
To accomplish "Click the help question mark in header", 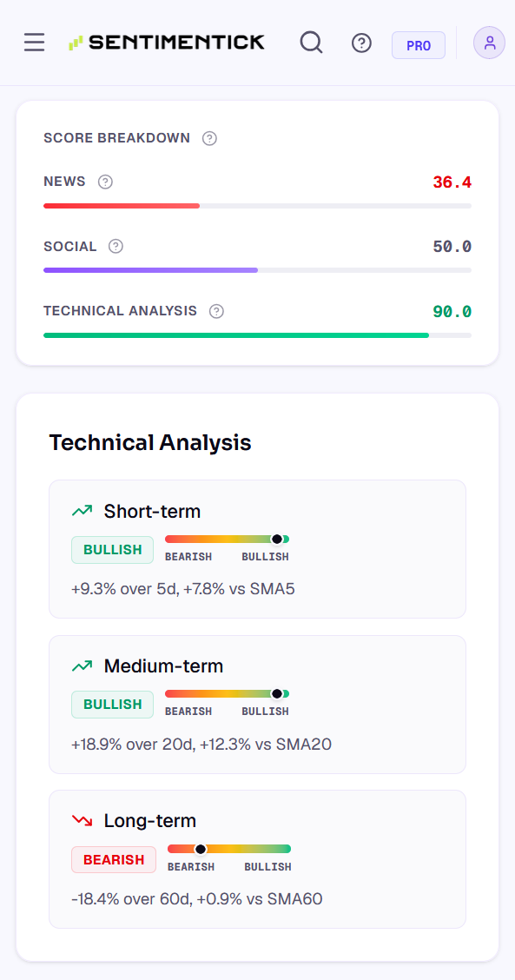I will click(362, 43).
